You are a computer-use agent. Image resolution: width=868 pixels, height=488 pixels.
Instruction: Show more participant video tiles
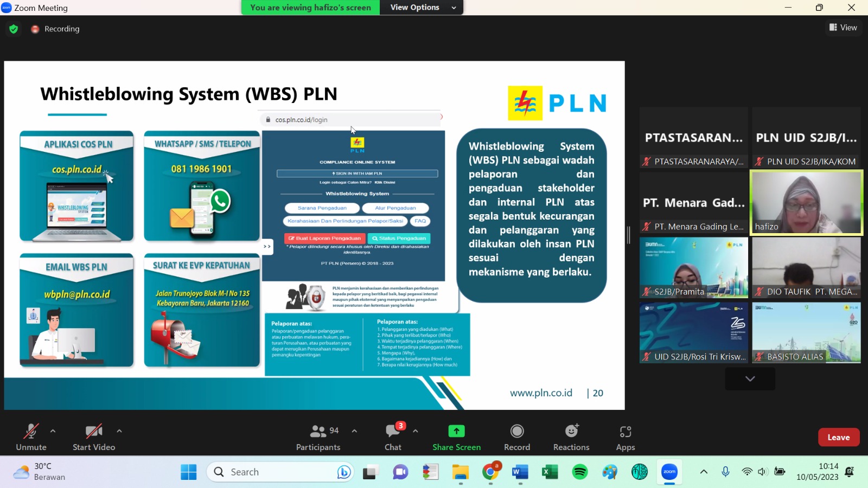[750, 378]
